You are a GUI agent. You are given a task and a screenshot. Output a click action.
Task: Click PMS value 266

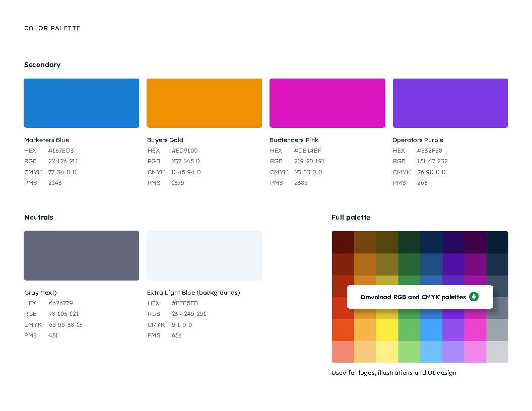(422, 183)
